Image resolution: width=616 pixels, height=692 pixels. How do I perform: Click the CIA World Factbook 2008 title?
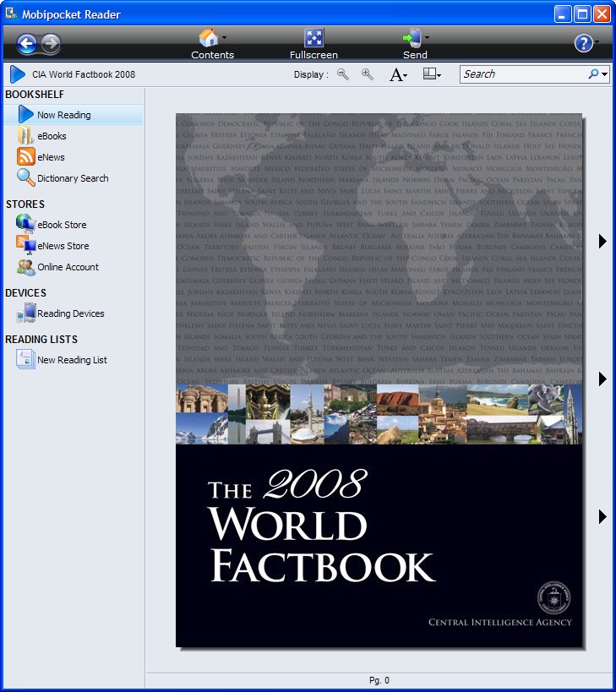coord(84,74)
